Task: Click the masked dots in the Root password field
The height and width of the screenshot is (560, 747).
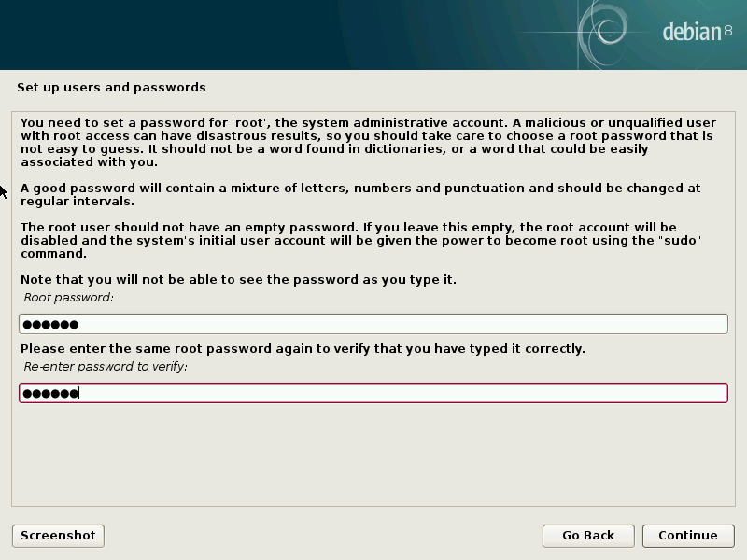Action: pos(50,325)
